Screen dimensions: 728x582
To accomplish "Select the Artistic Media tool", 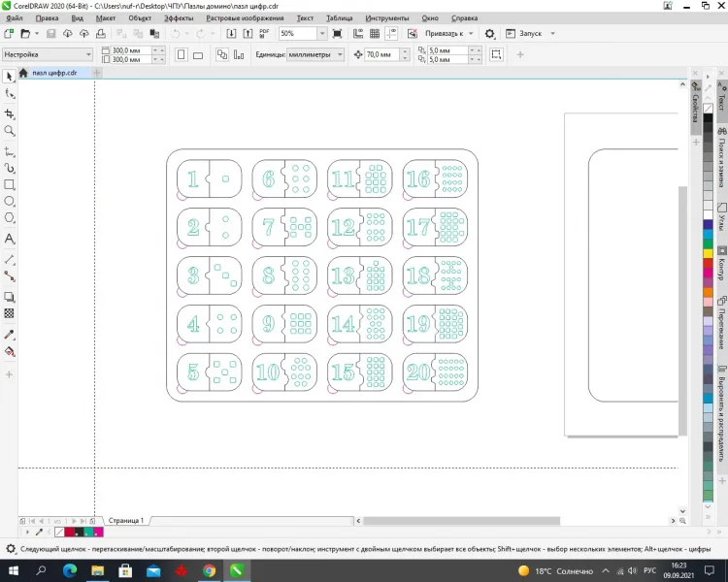I will [x=10, y=168].
